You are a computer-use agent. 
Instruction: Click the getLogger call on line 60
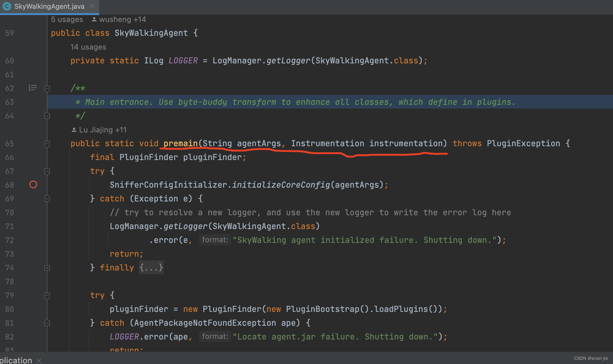click(288, 61)
